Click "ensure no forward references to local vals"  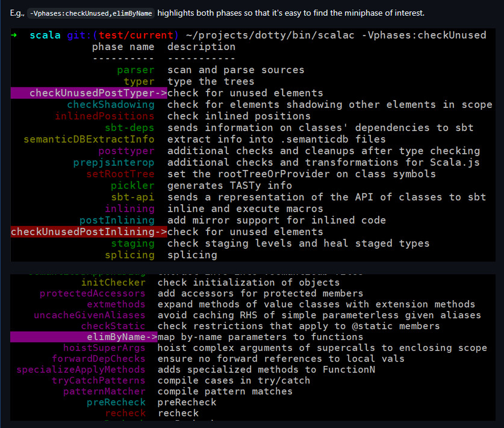click(x=281, y=359)
